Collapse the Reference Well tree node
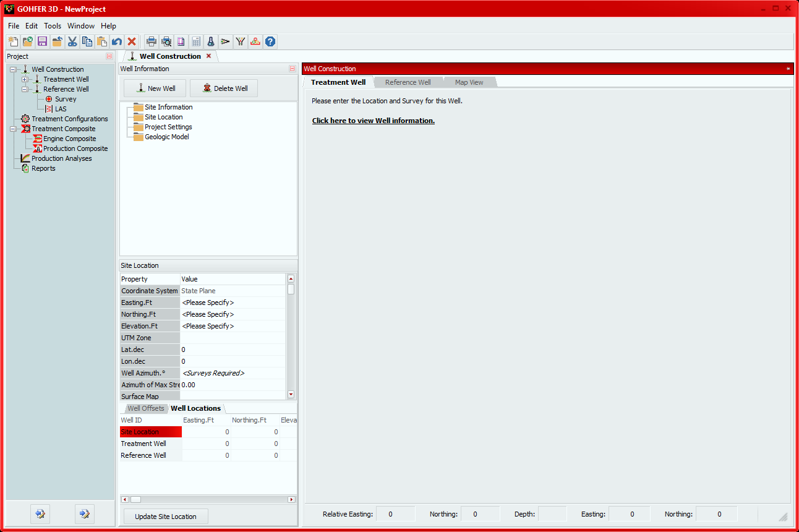Screen dimensions: 799x532 coord(25,89)
